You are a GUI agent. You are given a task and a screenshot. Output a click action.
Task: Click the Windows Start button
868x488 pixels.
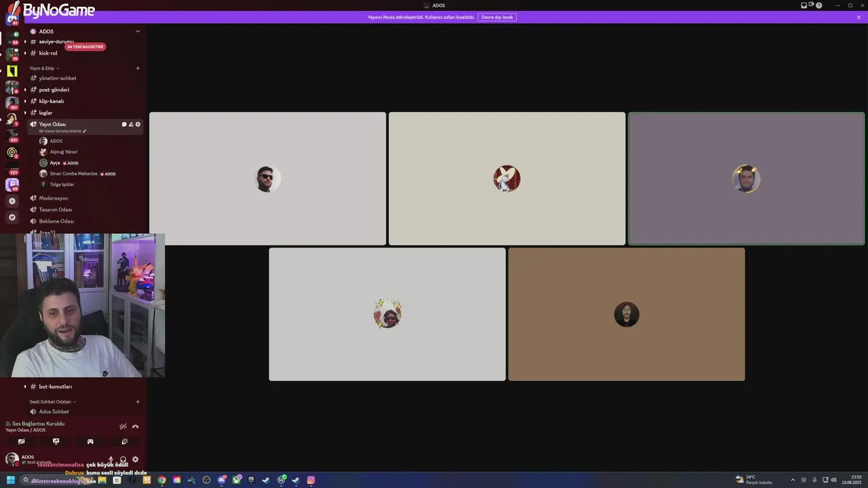(x=11, y=480)
